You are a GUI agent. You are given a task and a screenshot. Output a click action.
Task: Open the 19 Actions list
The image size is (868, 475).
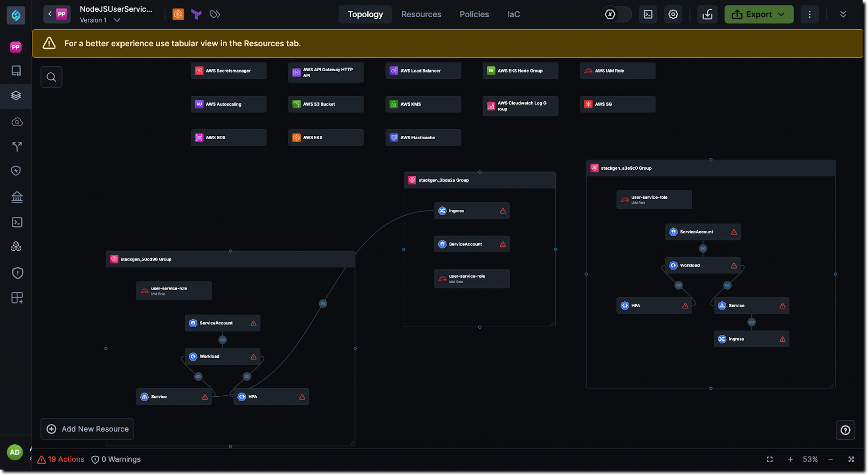pos(61,459)
